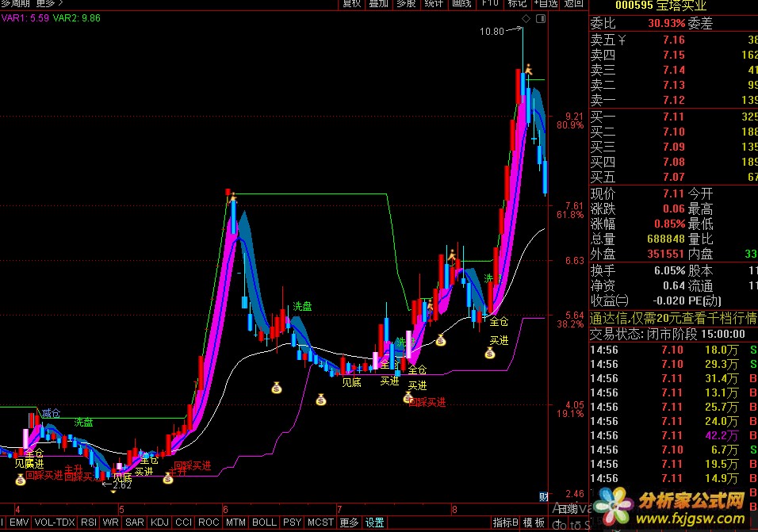Click the 收益 -0.020 value
This screenshot has height=532, width=758.
(669, 300)
